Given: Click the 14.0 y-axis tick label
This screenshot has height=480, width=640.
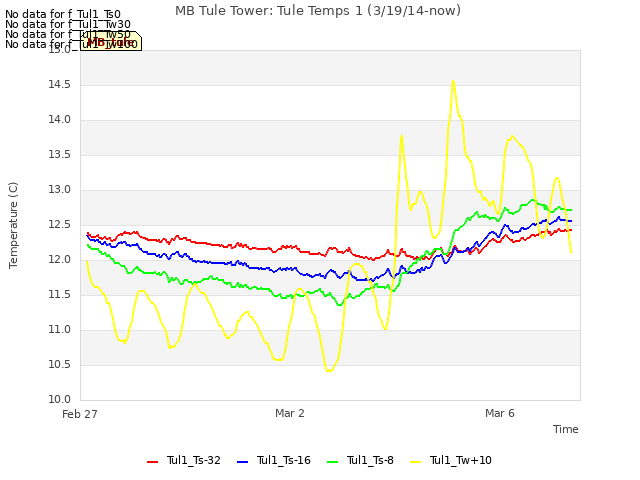Looking at the screenshot, I should 60,120.
